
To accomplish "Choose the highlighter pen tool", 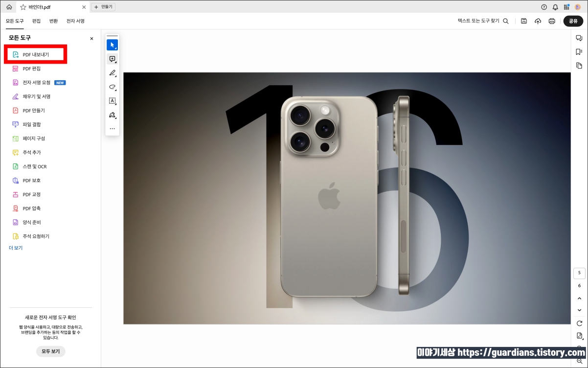I will coord(112,73).
